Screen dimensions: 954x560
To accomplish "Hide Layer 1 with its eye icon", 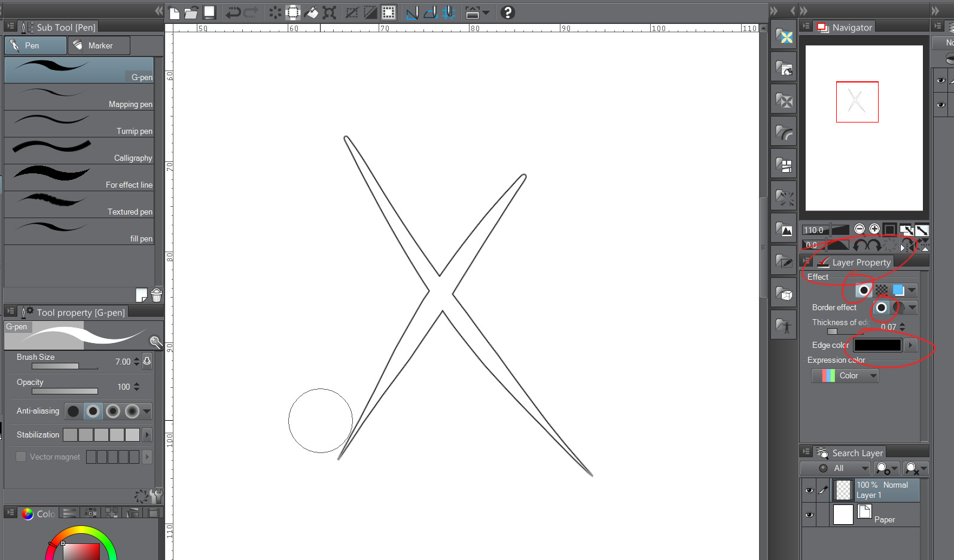I will coord(809,490).
